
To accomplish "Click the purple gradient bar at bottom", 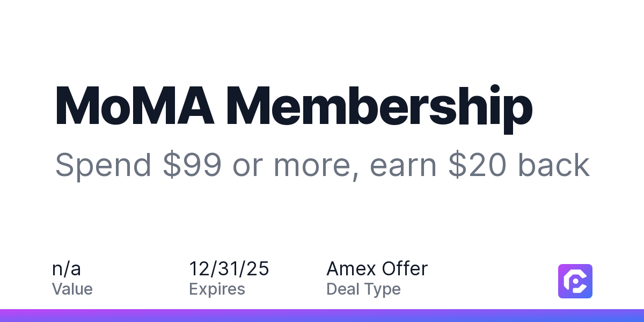I will [322, 316].
